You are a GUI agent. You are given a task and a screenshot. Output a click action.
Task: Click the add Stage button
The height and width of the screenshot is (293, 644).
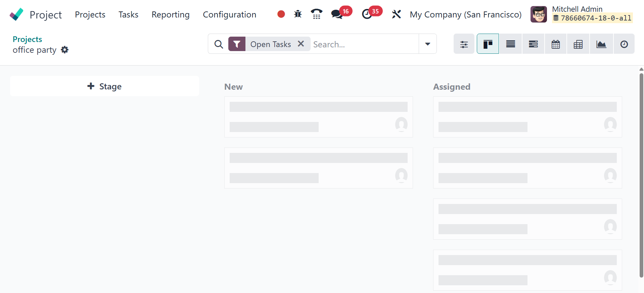(104, 86)
